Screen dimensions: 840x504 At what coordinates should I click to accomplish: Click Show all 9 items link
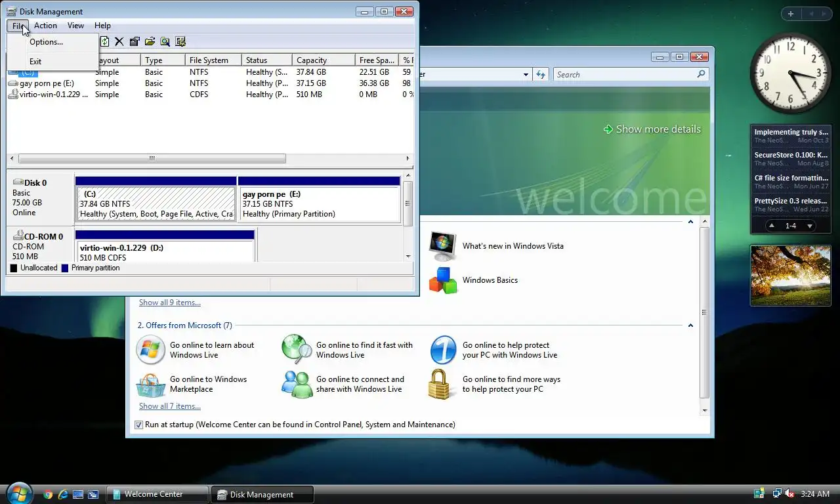point(170,303)
